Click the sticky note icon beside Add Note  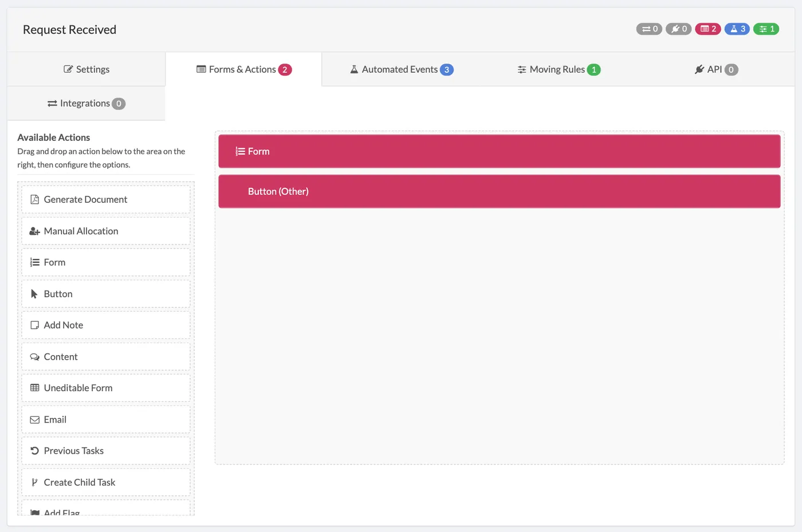34,325
